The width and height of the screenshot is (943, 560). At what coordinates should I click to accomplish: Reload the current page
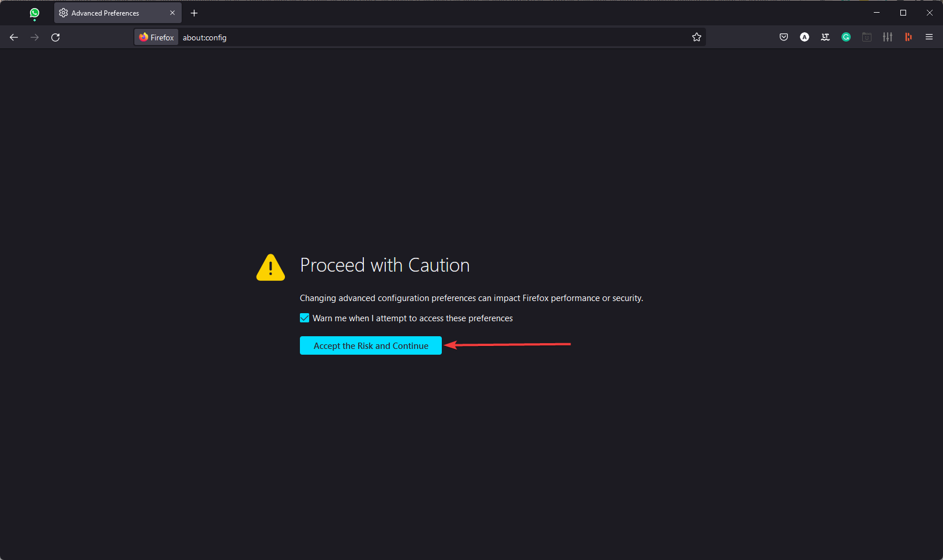point(55,37)
